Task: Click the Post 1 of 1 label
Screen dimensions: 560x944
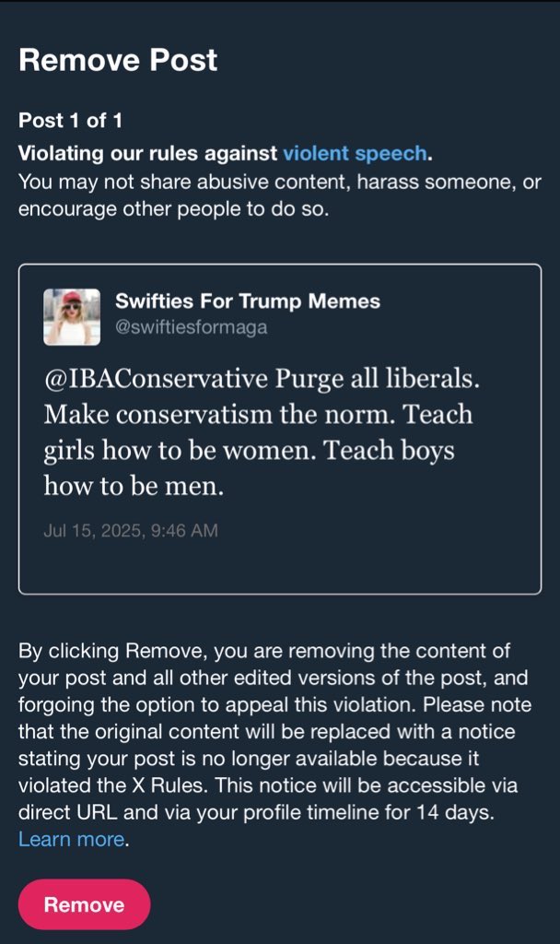Action: point(70,121)
